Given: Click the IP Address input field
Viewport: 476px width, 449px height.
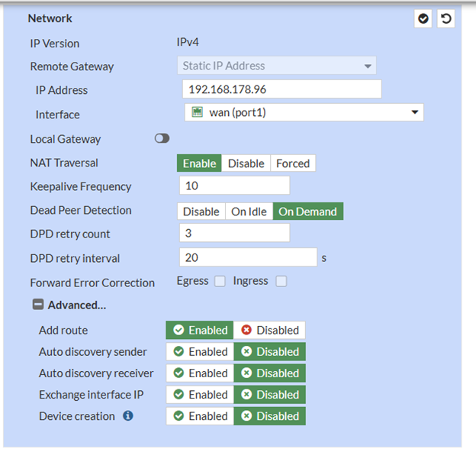Looking at the screenshot, I should click(282, 89).
